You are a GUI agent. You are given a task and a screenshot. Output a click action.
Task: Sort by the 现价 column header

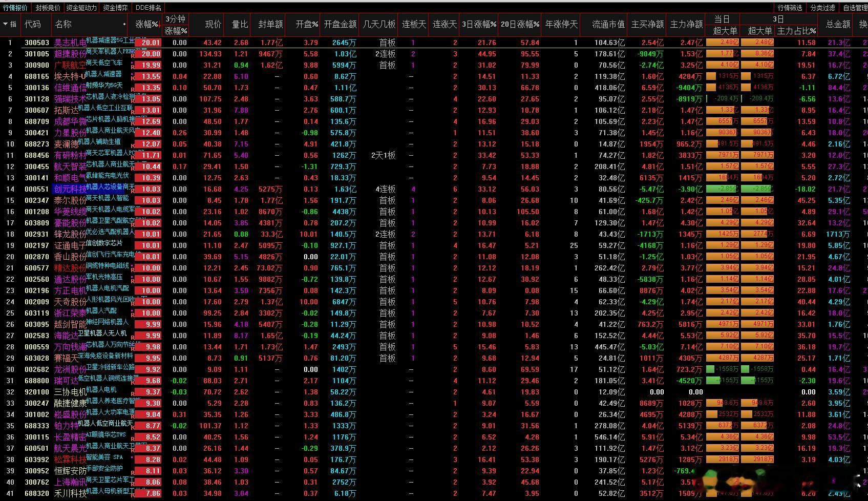(213, 25)
